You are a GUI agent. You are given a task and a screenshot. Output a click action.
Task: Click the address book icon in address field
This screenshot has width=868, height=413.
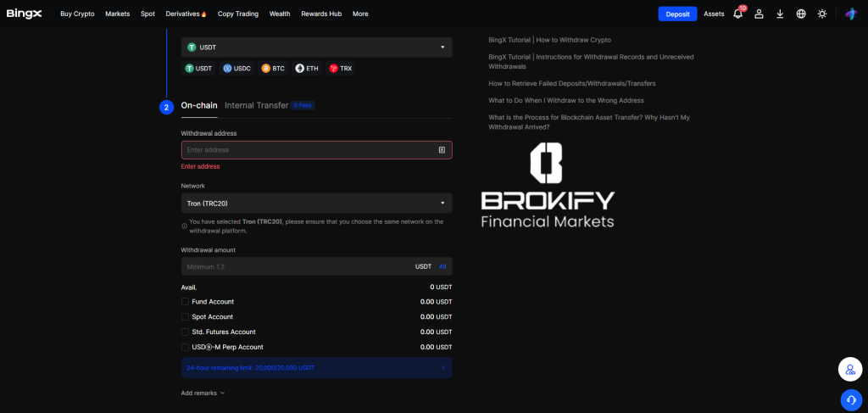pos(442,150)
